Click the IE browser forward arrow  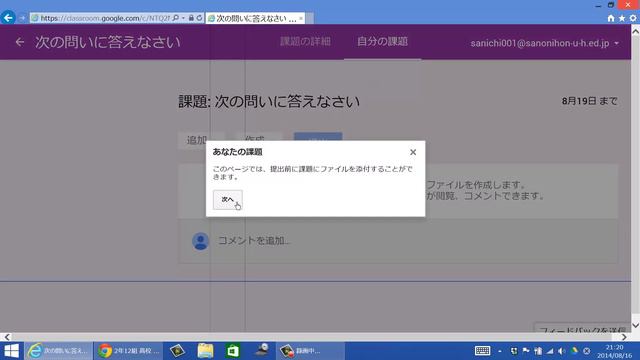pos(22,18)
